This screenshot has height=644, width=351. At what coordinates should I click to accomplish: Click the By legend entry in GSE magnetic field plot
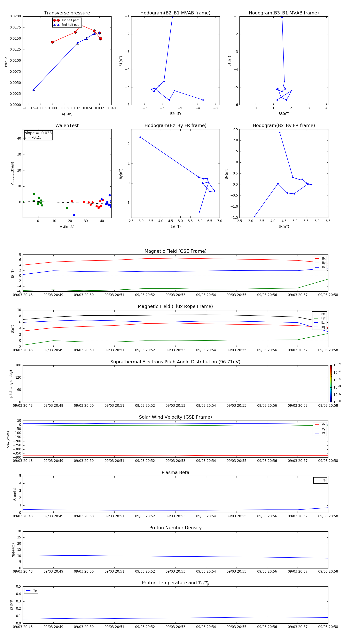pos(320,263)
